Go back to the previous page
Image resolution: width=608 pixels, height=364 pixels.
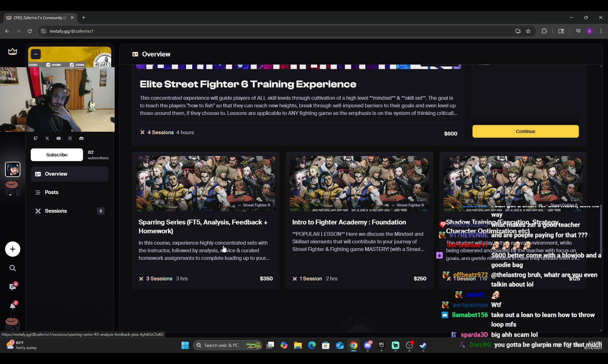coord(7,31)
